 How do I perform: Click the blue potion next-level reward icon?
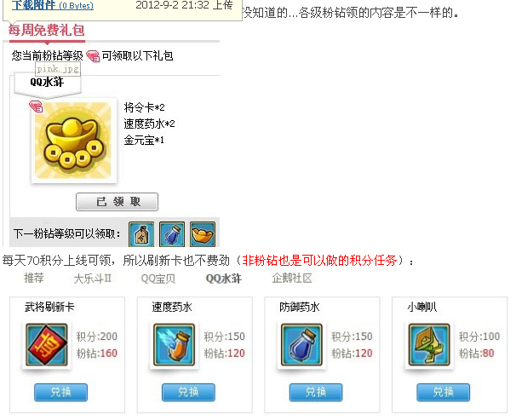click(172, 234)
